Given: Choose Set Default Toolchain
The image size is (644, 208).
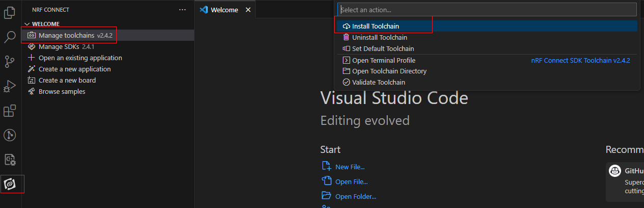Looking at the screenshot, I should pos(487,48).
